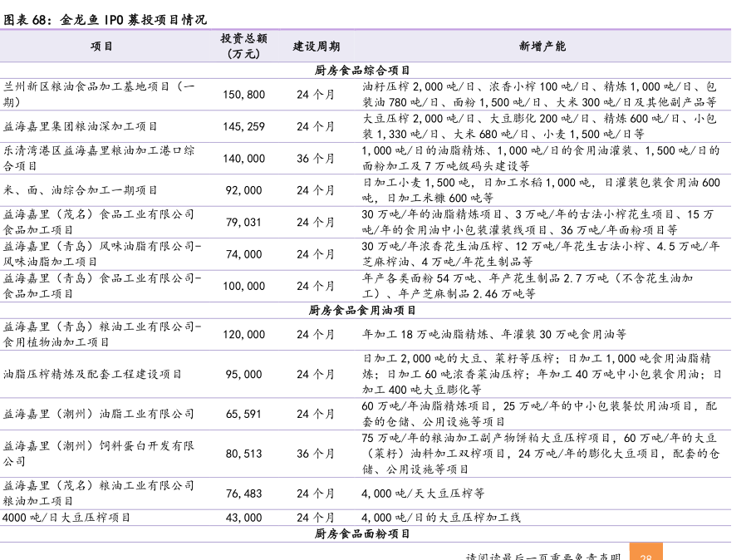Click investment value 43,000

click(243, 518)
